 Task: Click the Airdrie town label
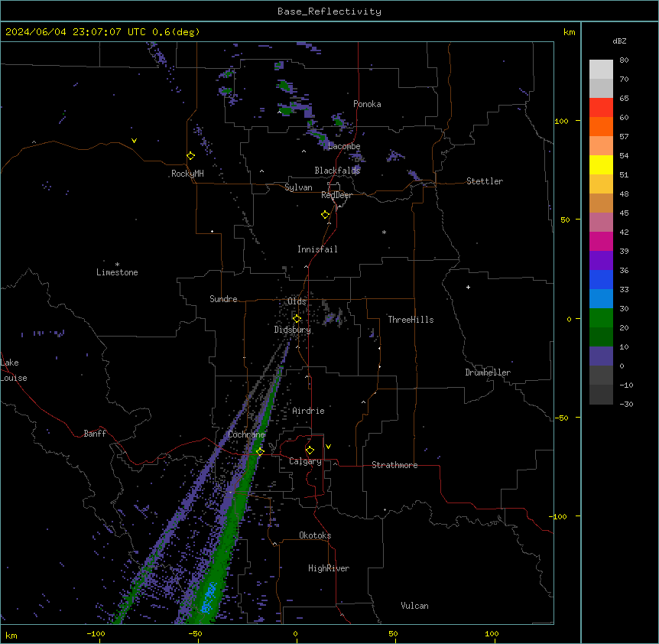[x=309, y=411]
